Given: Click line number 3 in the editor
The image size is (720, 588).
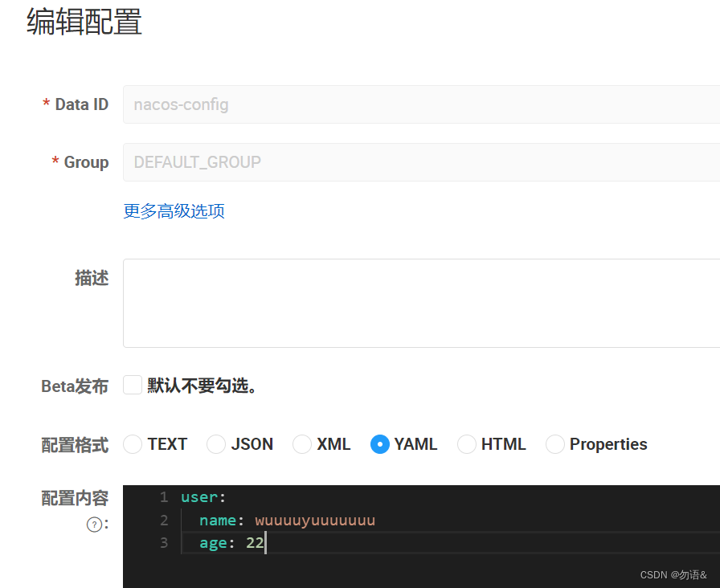Looking at the screenshot, I should coord(164,543).
